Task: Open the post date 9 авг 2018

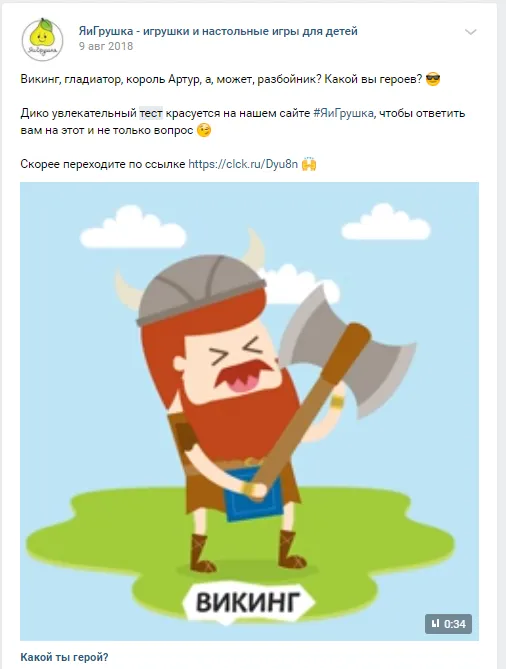Action: (x=106, y=46)
